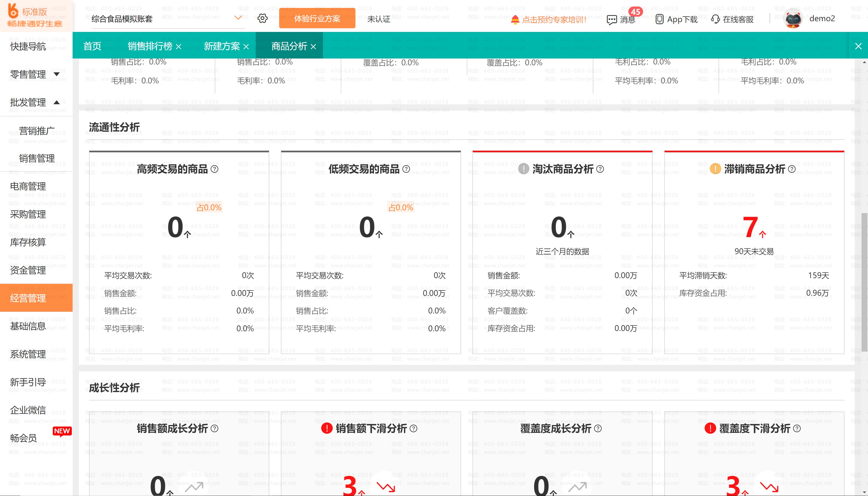Click red alert icon beside 覆盖度下滑分析
This screenshot has height=496, width=868.
pos(710,428)
